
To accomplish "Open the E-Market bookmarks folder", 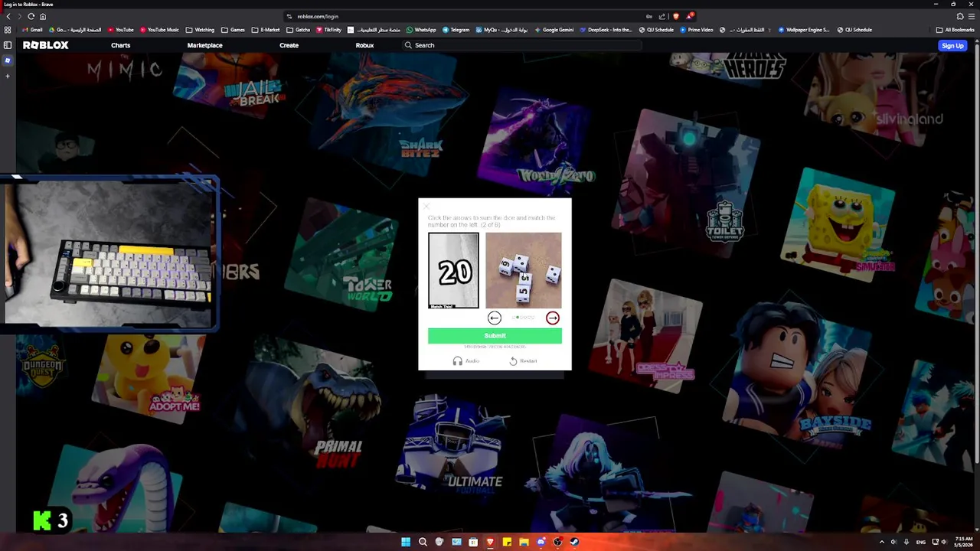I will pos(266,30).
